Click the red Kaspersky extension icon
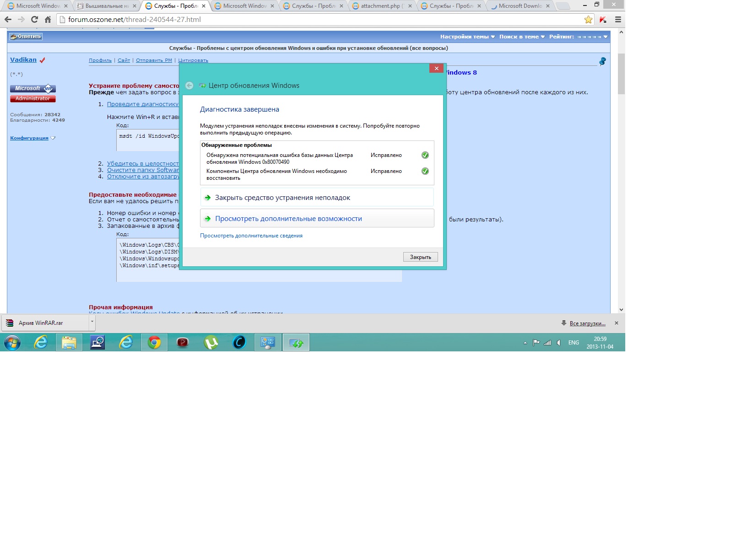This screenshot has height=560, width=747. 603,20
